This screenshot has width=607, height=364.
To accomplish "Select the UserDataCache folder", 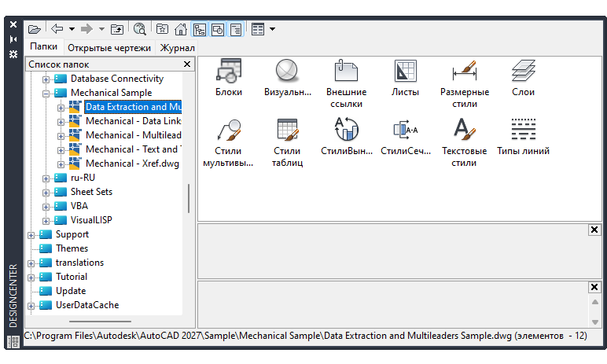I will coord(87,305).
